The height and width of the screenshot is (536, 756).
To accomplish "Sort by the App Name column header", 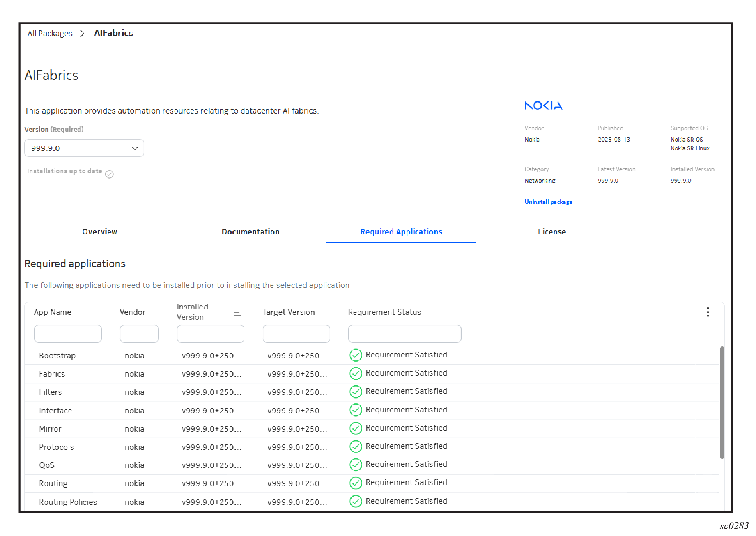I will [x=53, y=312].
